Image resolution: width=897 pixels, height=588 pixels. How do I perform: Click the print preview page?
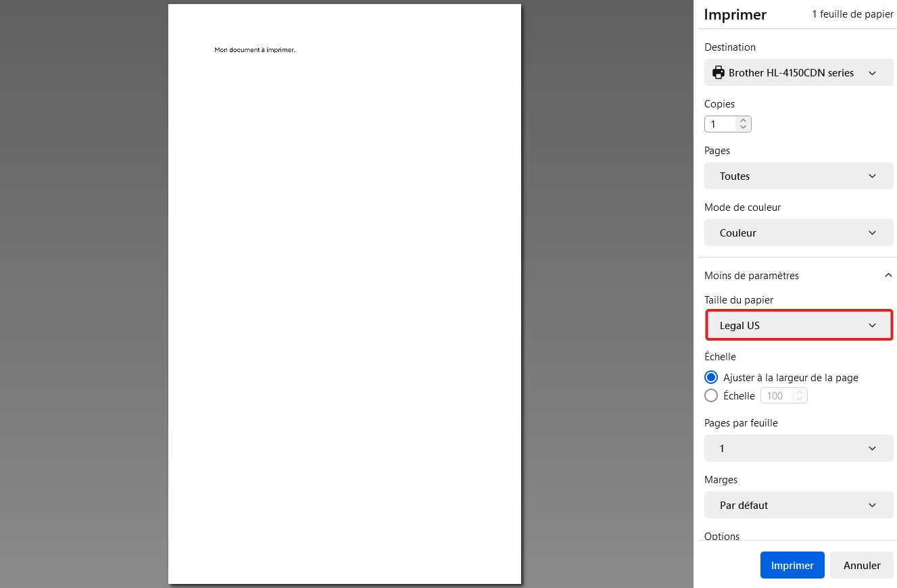coord(345,294)
